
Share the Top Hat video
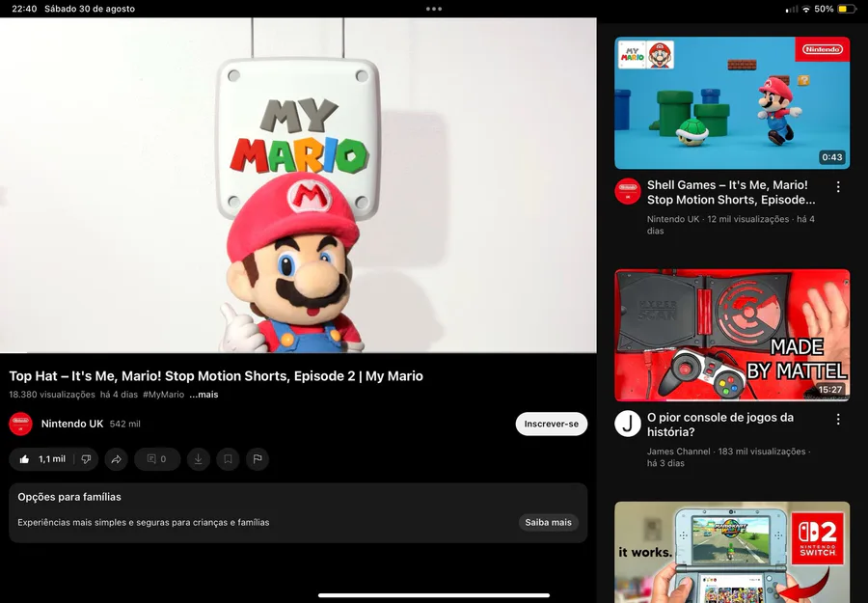coord(117,459)
